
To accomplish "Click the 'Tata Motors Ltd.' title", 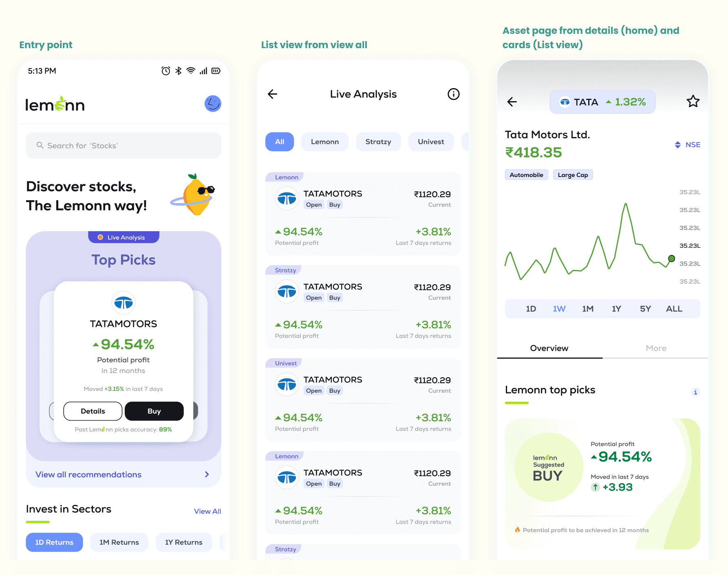I will (547, 135).
